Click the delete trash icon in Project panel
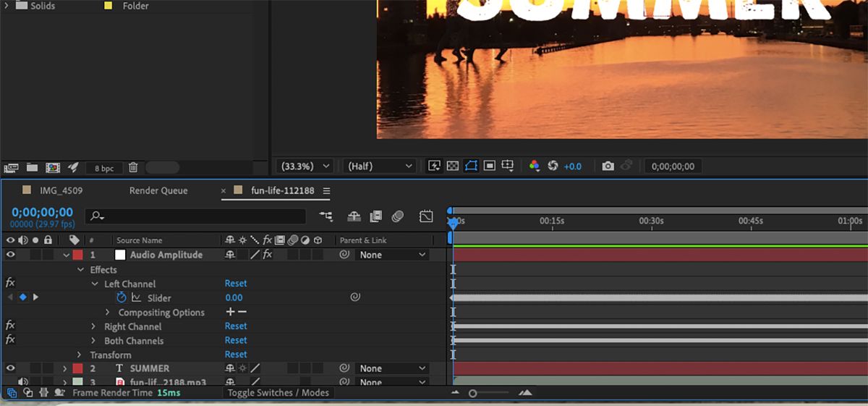Image resolution: width=868 pixels, height=406 pixels. pyautogui.click(x=133, y=168)
